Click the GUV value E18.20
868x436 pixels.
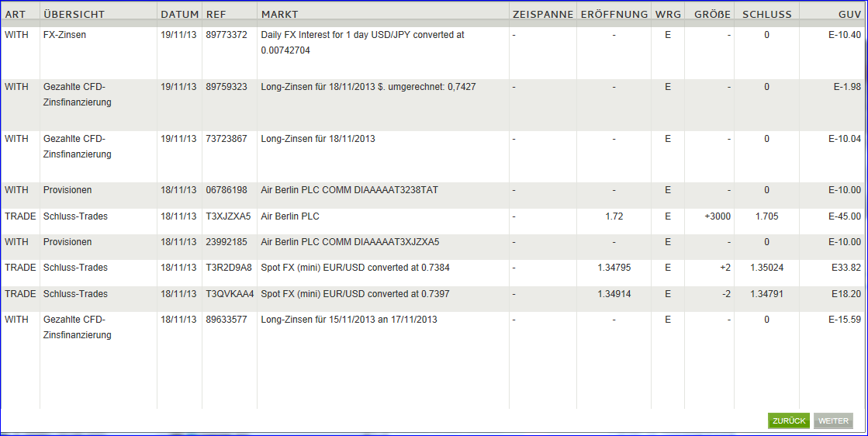pyautogui.click(x=846, y=294)
